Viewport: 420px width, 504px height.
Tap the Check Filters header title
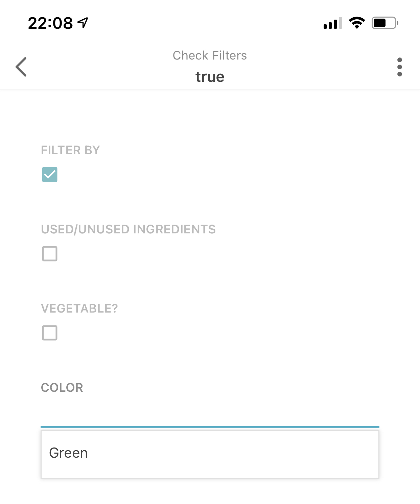pyautogui.click(x=210, y=55)
